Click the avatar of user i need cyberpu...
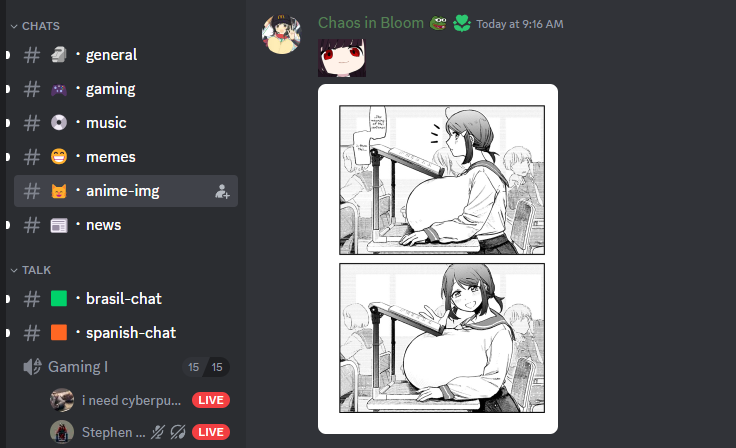The width and height of the screenshot is (736, 448). pyautogui.click(x=62, y=400)
